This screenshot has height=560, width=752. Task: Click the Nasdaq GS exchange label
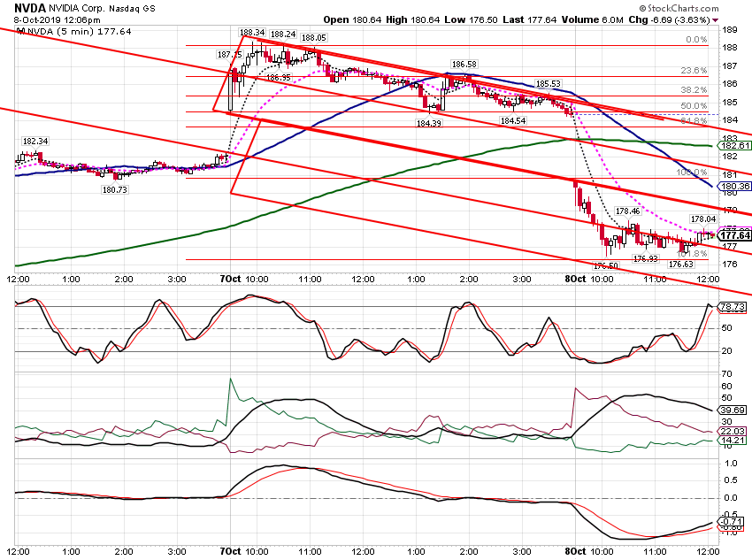tap(132, 9)
